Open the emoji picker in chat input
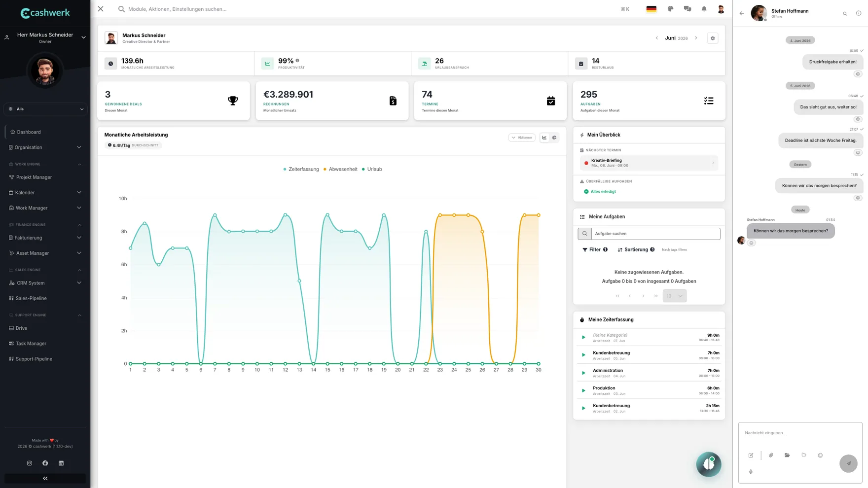 pyautogui.click(x=820, y=455)
